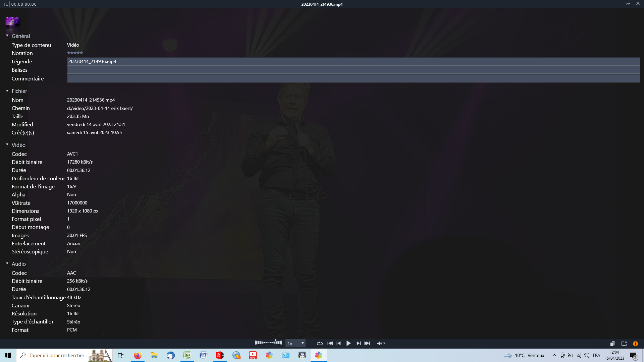Jump to start of video
Image resolution: width=644 pixels, height=362 pixels.
(x=330, y=343)
